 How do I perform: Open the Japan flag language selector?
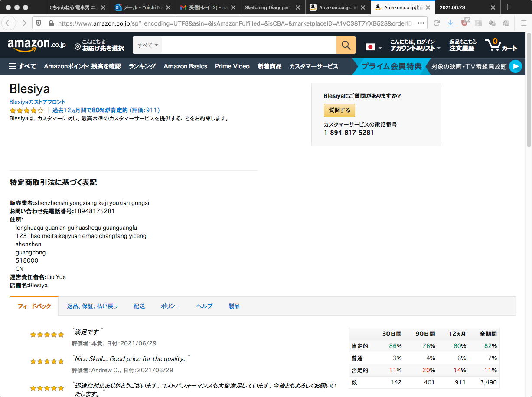pos(373,47)
